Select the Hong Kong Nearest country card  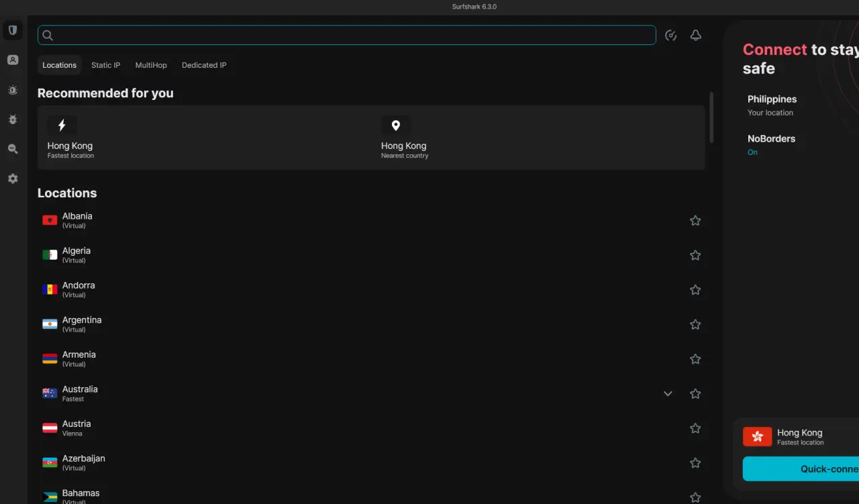tap(538, 137)
